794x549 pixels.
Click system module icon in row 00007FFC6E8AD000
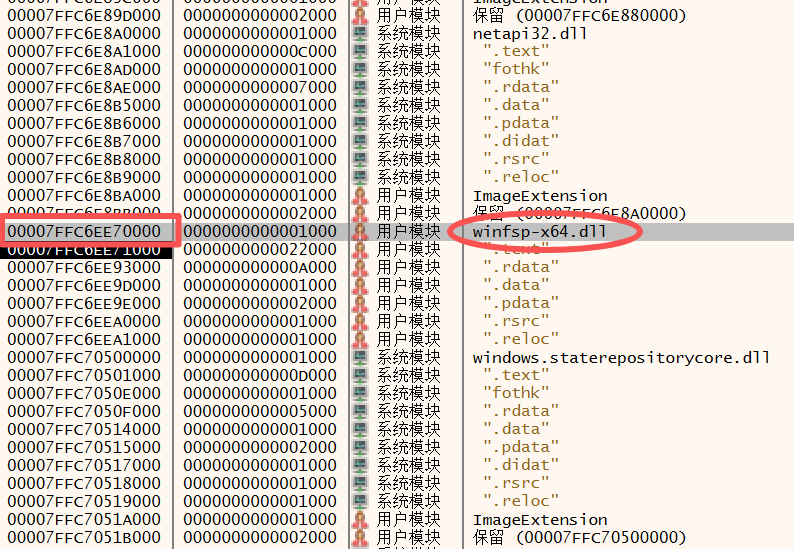pyautogui.click(x=360, y=69)
